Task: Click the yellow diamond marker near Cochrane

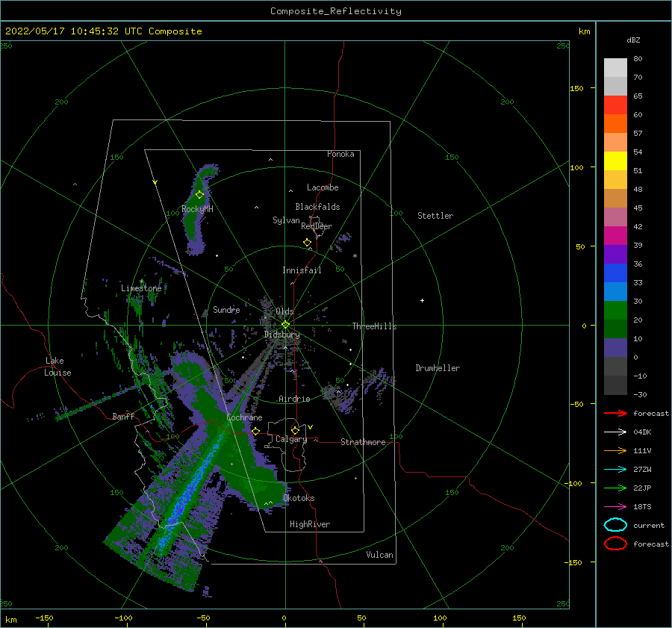Action: click(255, 431)
